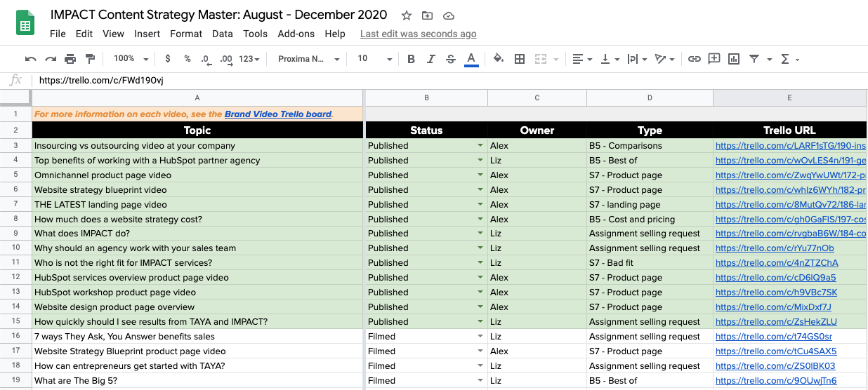
Task: Format as percent
Action: [x=187, y=59]
